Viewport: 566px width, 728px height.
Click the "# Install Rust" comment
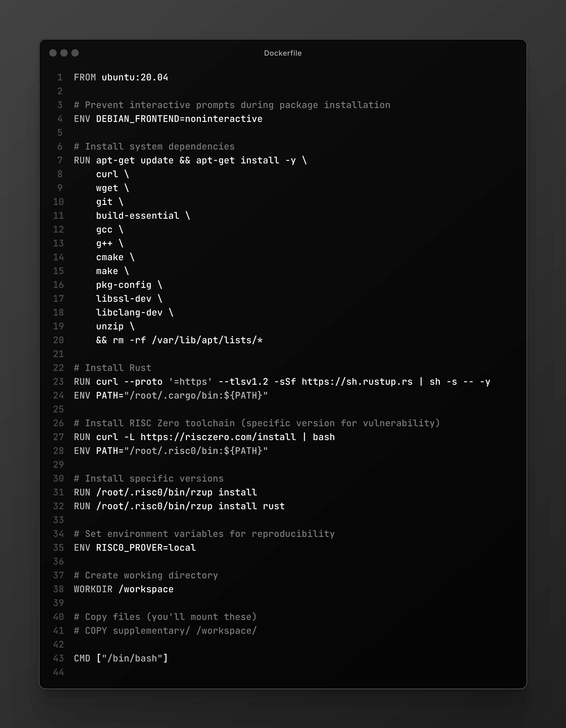[112, 368]
